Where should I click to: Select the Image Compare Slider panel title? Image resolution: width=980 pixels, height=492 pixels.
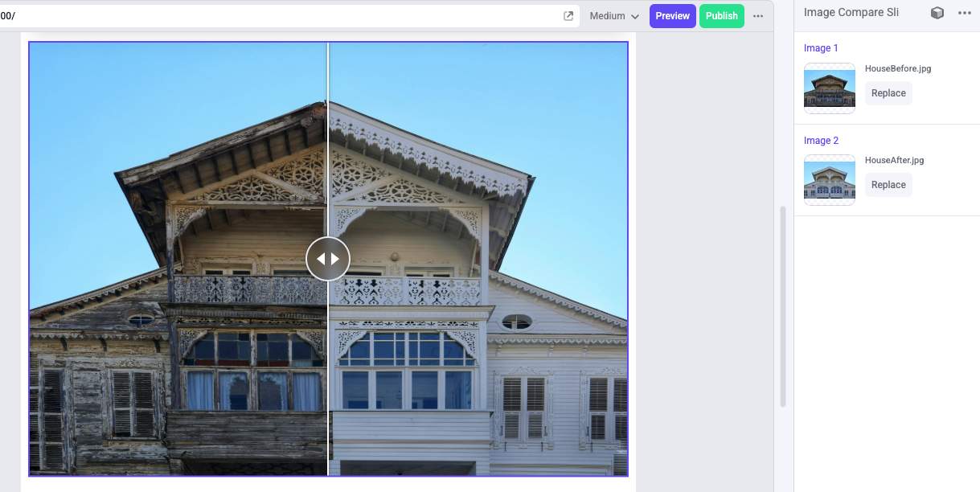[851, 12]
